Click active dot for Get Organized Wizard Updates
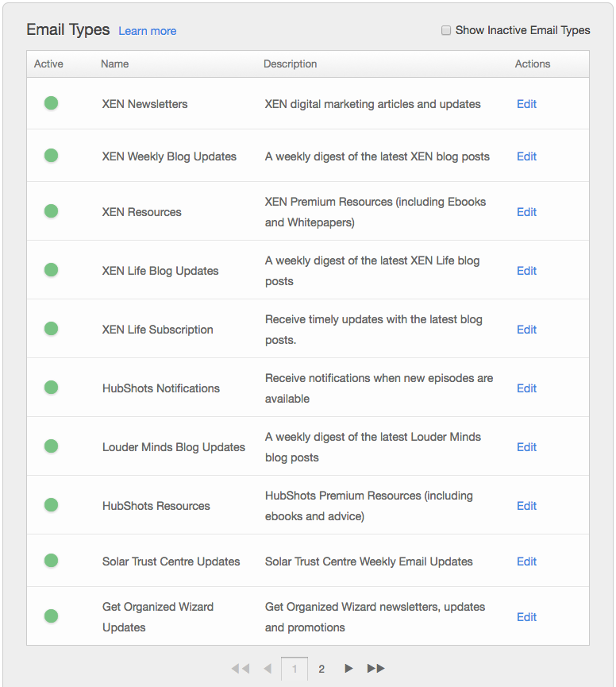The image size is (616, 687). 52,616
